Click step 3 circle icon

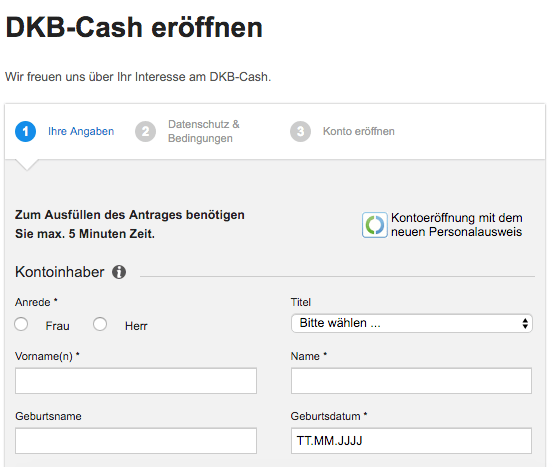pos(300,131)
